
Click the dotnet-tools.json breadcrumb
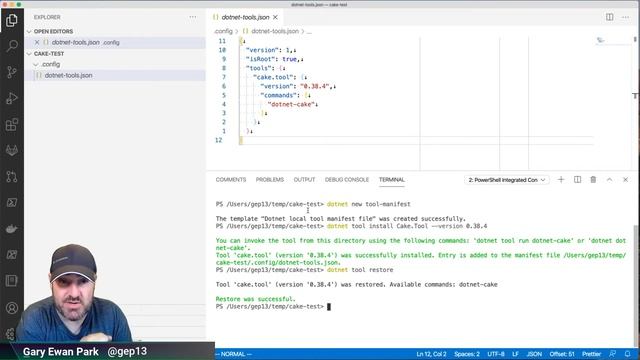pyautogui.click(x=275, y=31)
